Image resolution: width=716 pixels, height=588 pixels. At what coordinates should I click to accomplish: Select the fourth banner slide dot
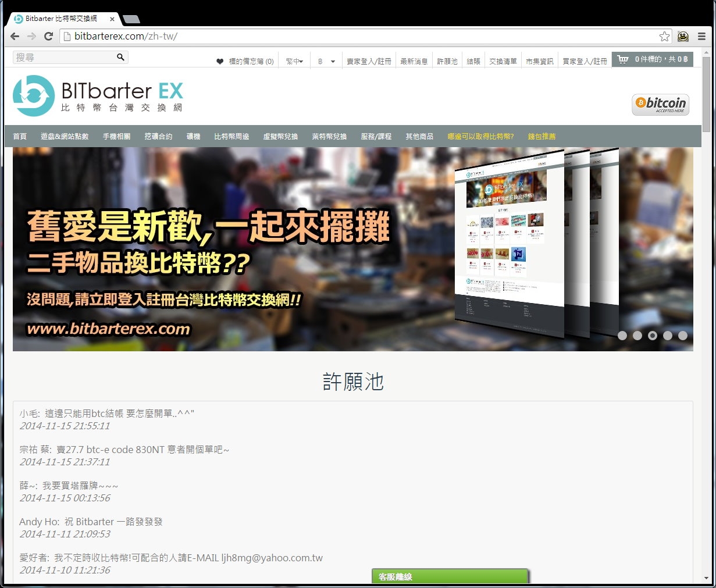pos(668,336)
